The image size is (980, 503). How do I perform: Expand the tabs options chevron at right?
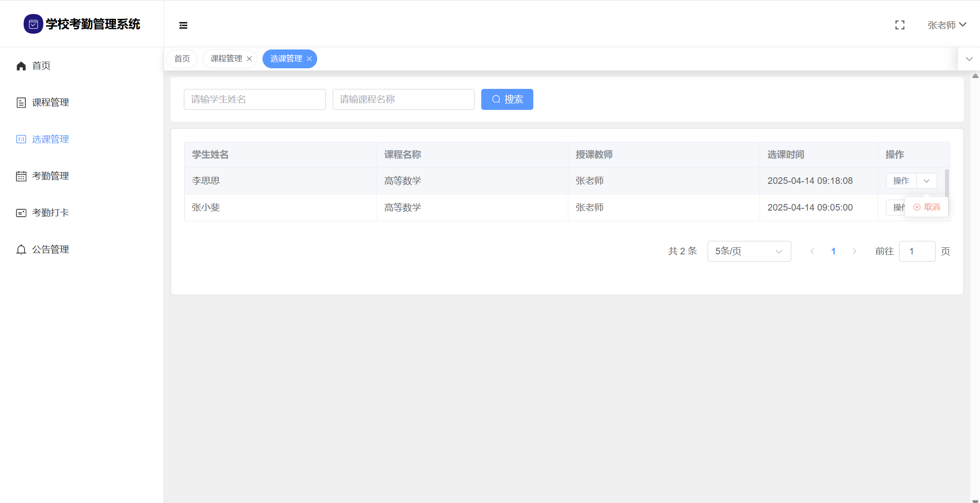(969, 59)
